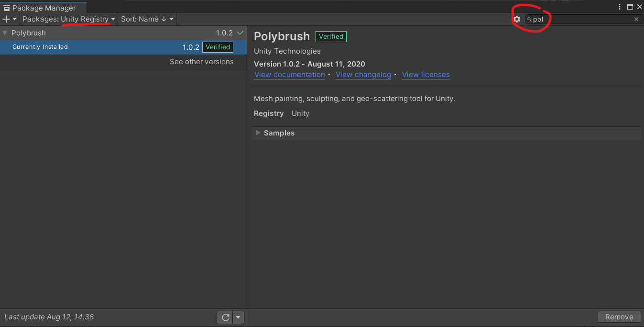644x327 pixels.
Task: Clear the search text with X icon
Action: pyautogui.click(x=636, y=19)
